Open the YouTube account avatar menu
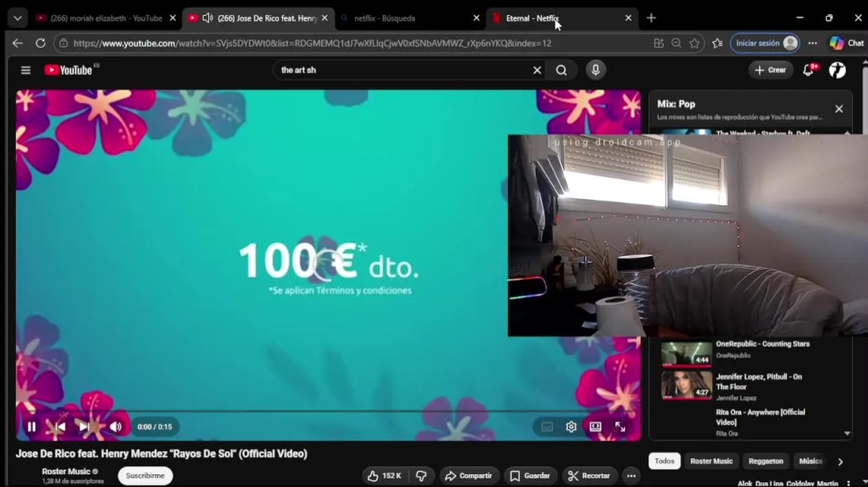868x487 pixels. (x=838, y=70)
